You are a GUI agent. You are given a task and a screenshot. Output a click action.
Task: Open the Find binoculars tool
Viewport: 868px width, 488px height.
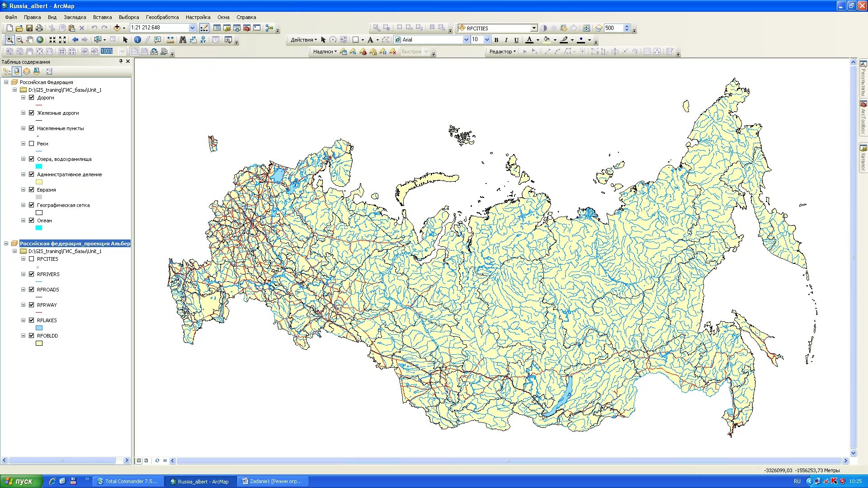click(x=183, y=40)
